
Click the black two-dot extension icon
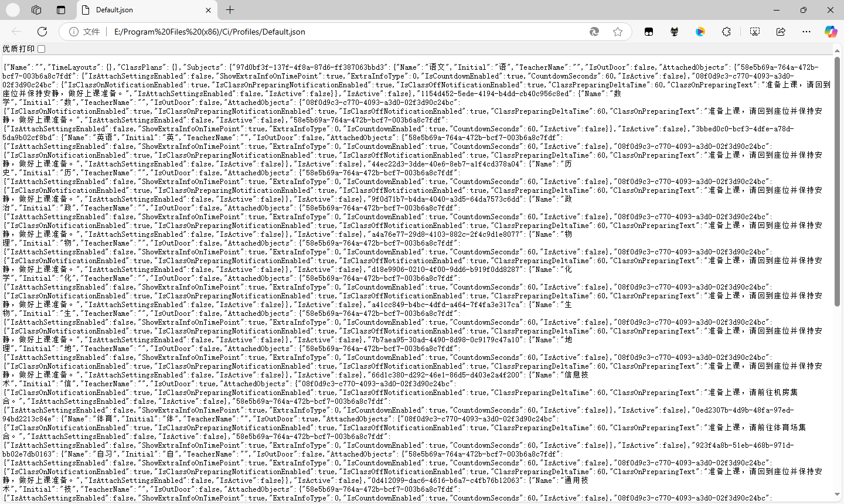click(649, 32)
